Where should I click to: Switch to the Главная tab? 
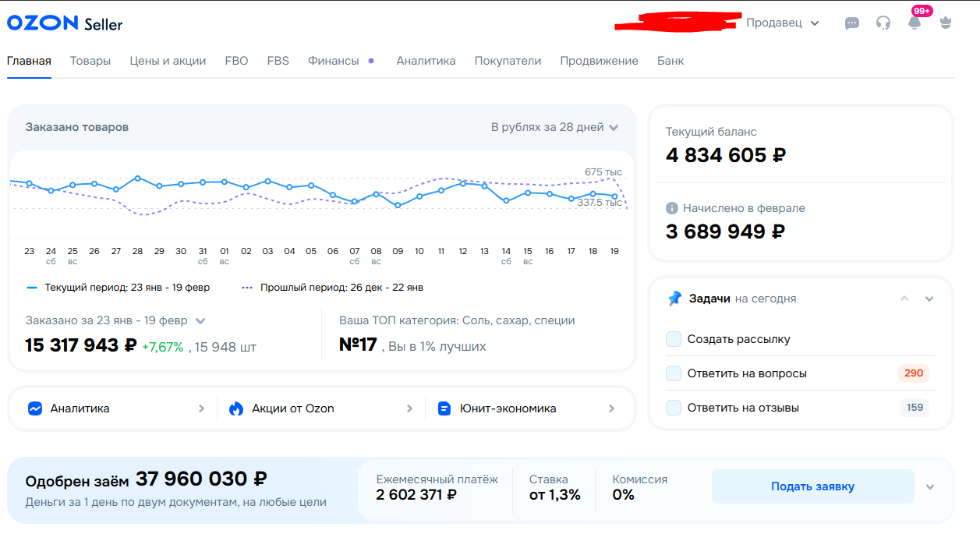(29, 61)
